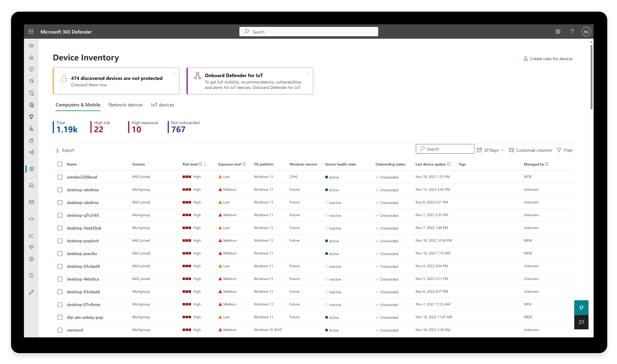
Task: Sort by the Risk level column arrow
Action: pyautogui.click(x=205, y=164)
